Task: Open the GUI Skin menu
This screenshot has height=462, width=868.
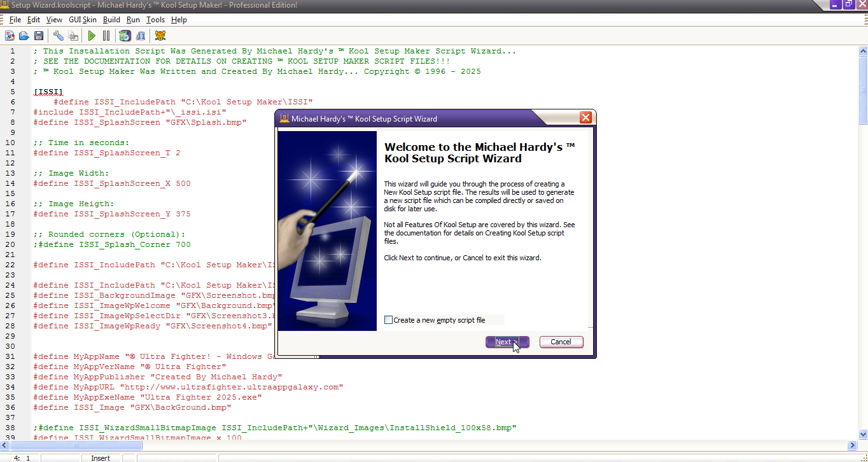Action: tap(83, 20)
